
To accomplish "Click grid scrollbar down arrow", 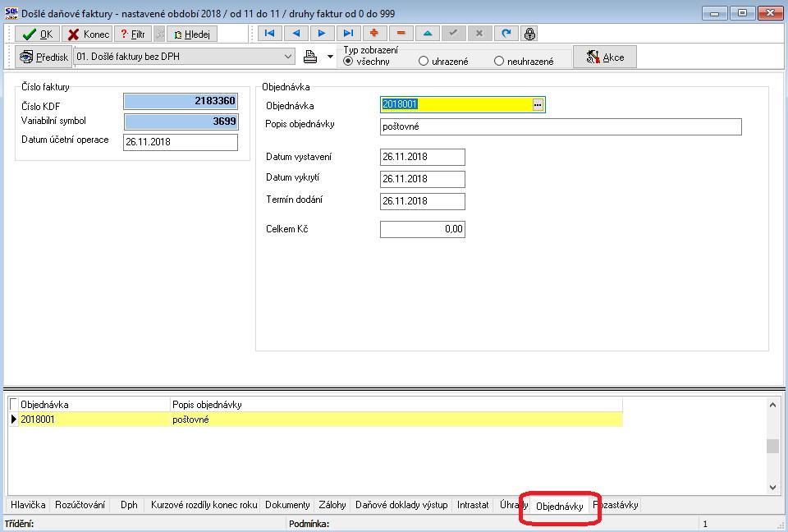I will click(773, 487).
